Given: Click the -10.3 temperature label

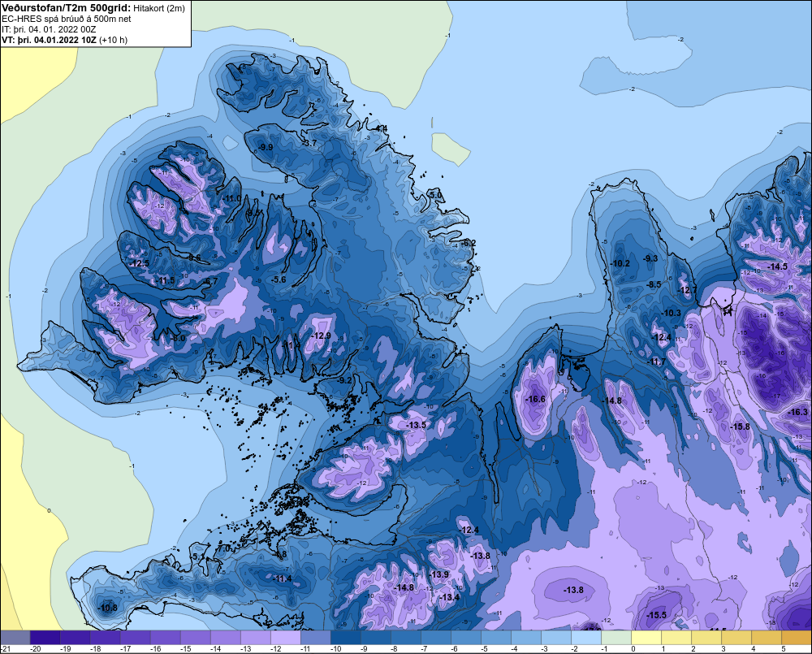Looking at the screenshot, I should click(672, 313).
